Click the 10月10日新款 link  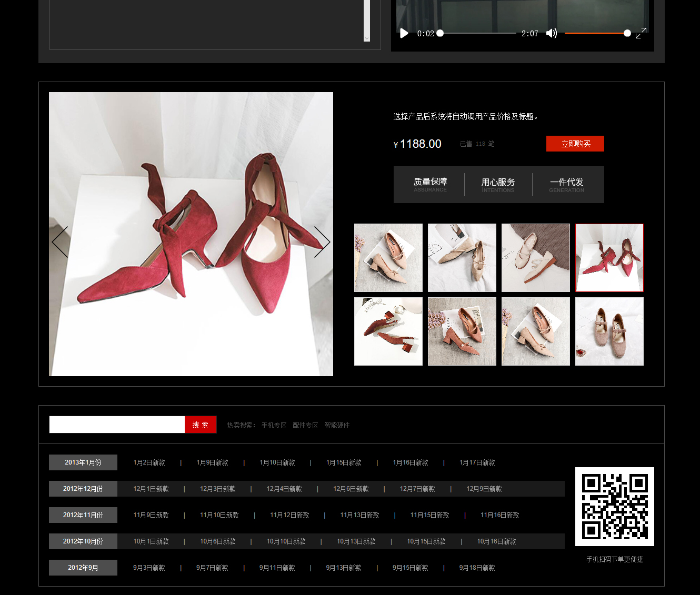coord(286,541)
